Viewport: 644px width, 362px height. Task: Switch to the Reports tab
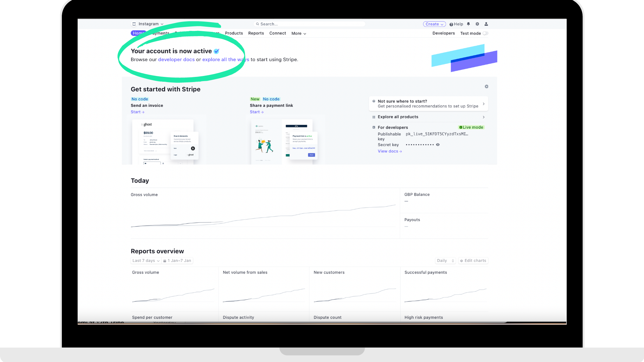click(x=256, y=33)
